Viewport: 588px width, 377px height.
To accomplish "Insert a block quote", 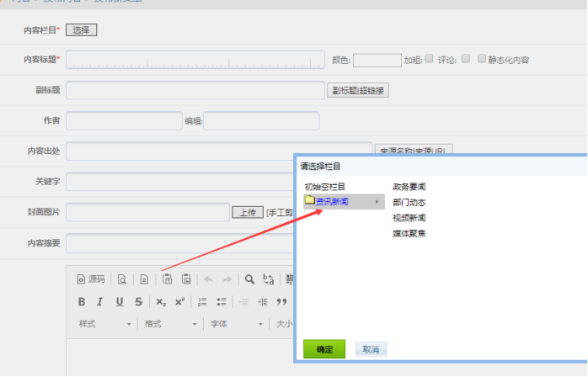I will pos(282,302).
